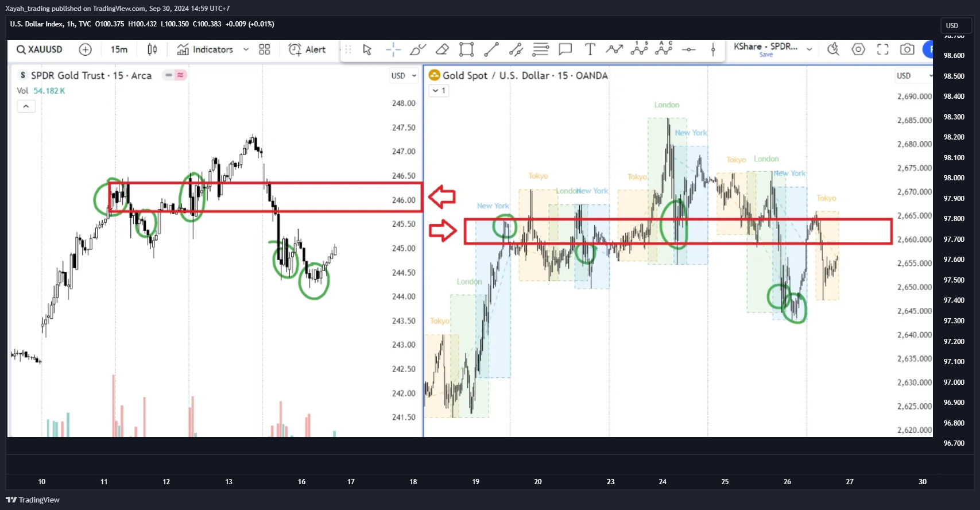
Task: Select the trend line tool
Action: click(x=491, y=49)
